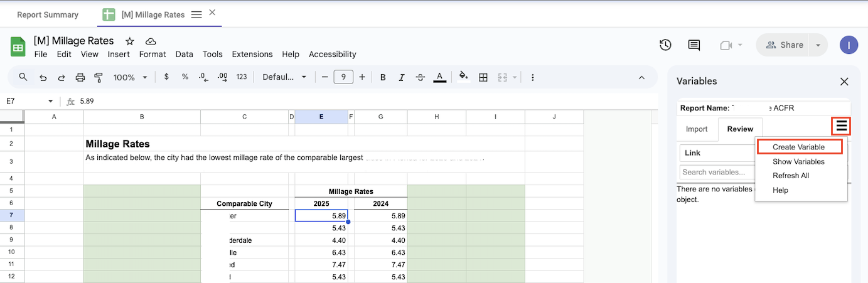
Task: Choose Help in the Variables menu
Action: point(780,190)
